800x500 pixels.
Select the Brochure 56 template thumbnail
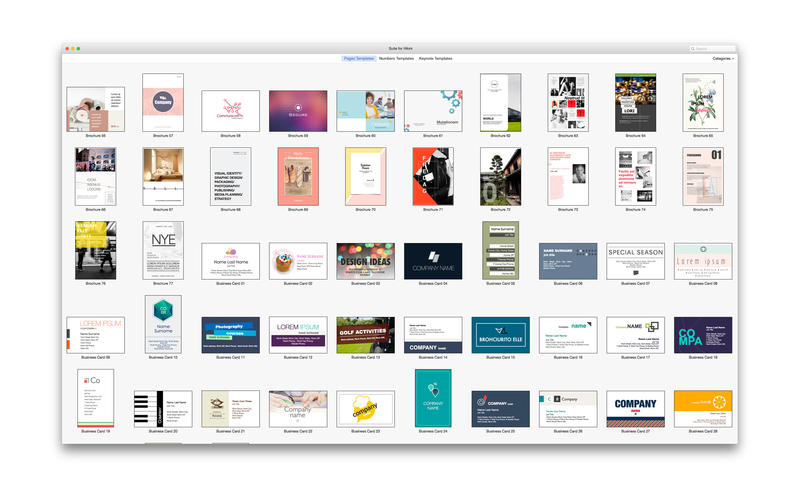point(95,109)
